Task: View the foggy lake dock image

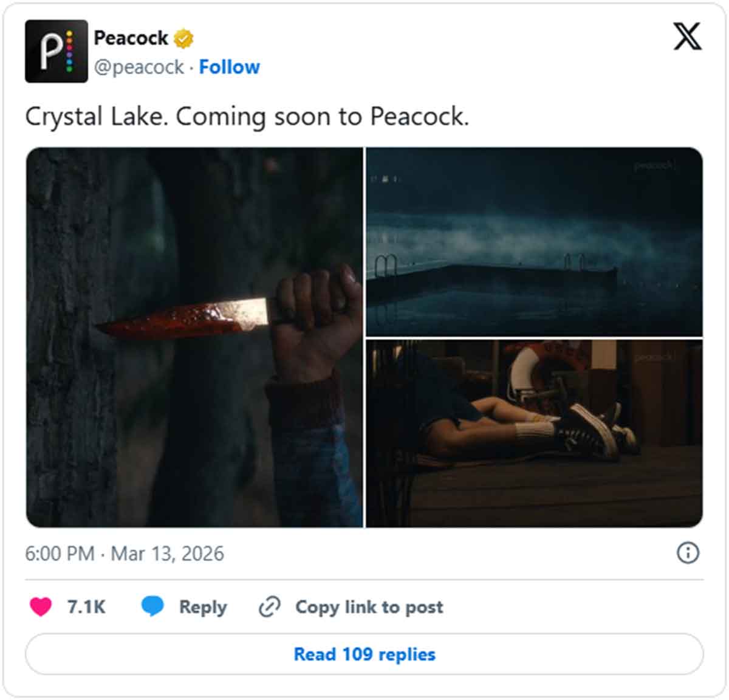Action: pos(534,241)
